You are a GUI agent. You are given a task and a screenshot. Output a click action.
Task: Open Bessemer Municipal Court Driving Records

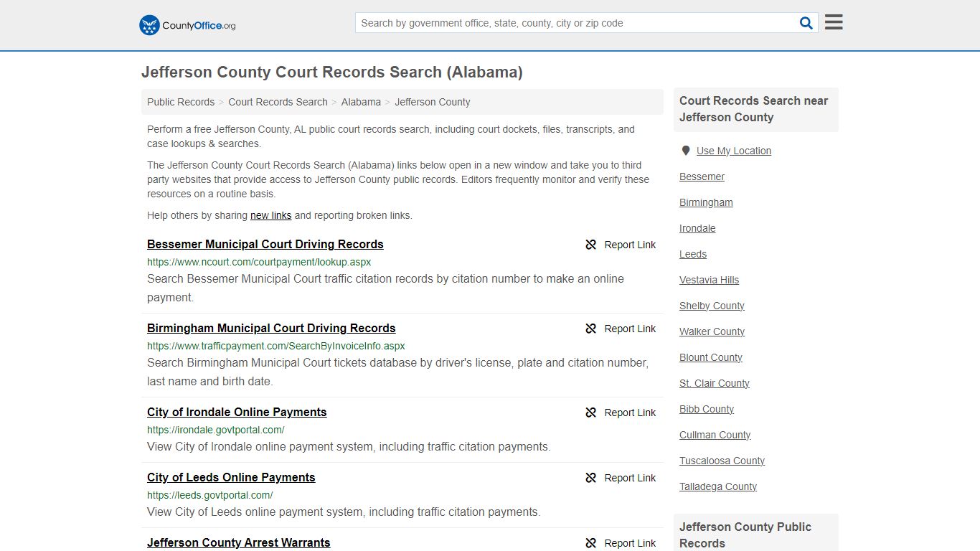click(265, 244)
